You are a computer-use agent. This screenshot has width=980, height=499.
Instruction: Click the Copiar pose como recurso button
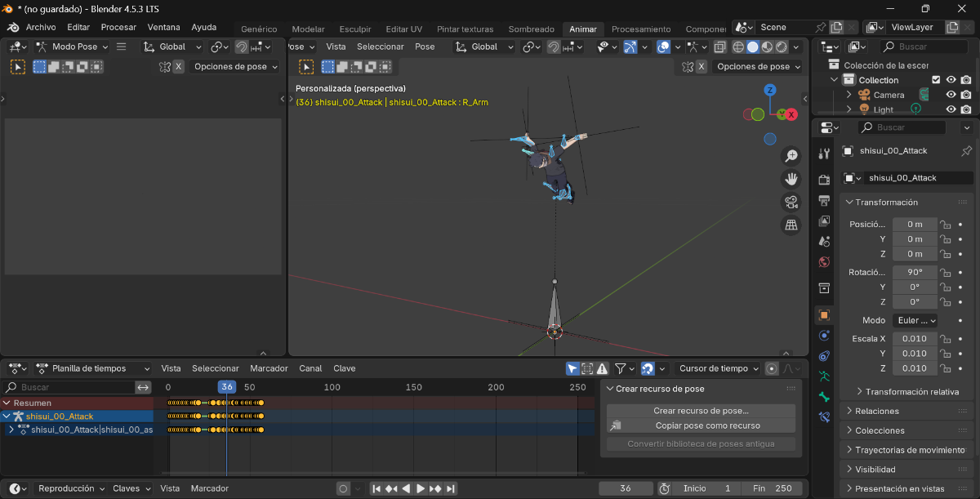pos(707,425)
